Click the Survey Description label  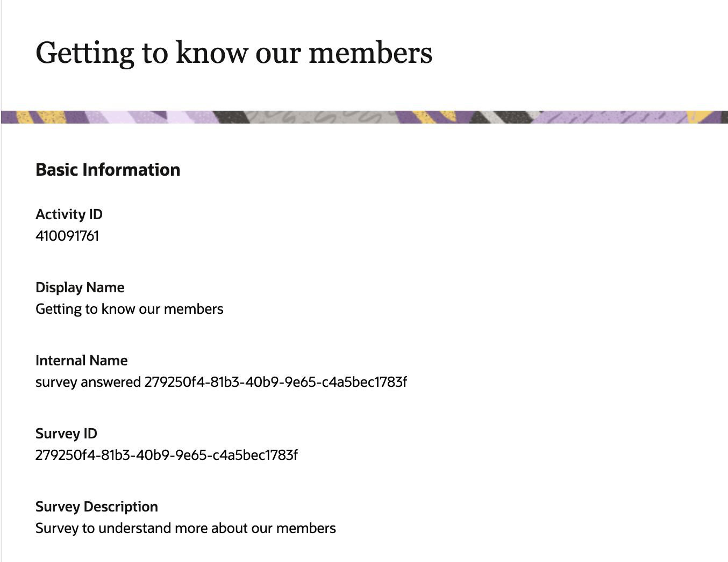pyautogui.click(x=97, y=507)
